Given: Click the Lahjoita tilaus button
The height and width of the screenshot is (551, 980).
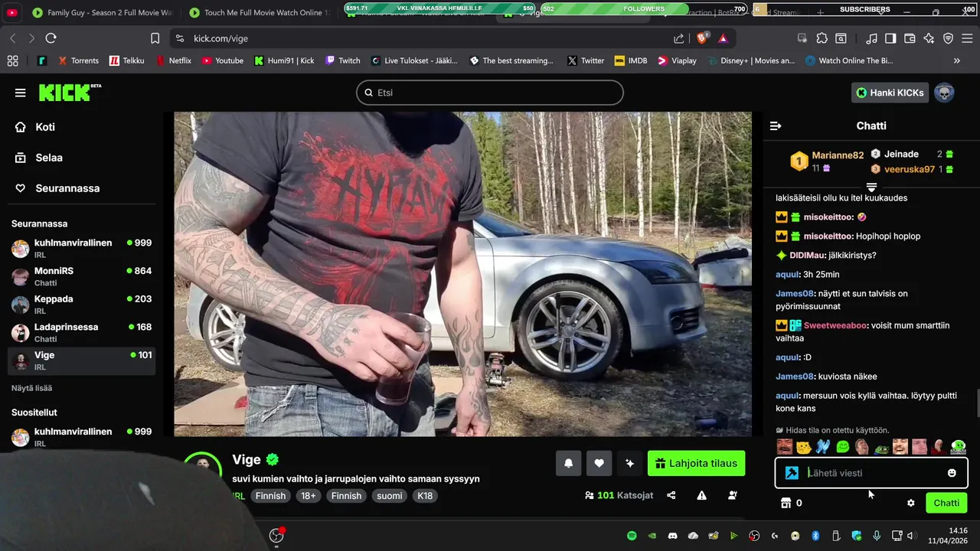Looking at the screenshot, I should click(696, 463).
